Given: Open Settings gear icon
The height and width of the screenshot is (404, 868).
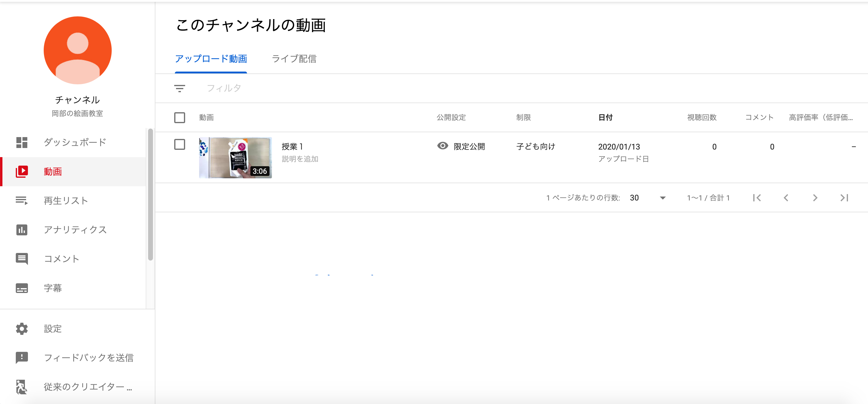Looking at the screenshot, I should 22,328.
